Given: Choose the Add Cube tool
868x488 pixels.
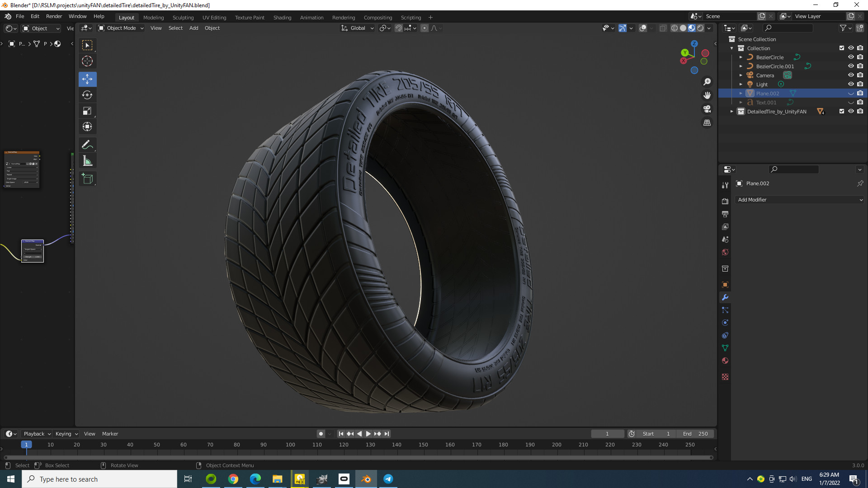Looking at the screenshot, I should [x=87, y=178].
